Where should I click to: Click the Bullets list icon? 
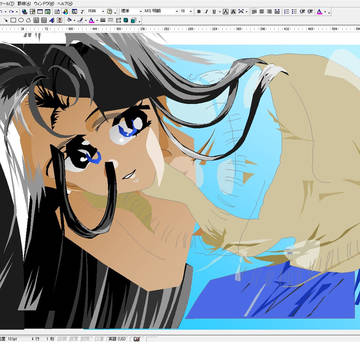click(294, 12)
